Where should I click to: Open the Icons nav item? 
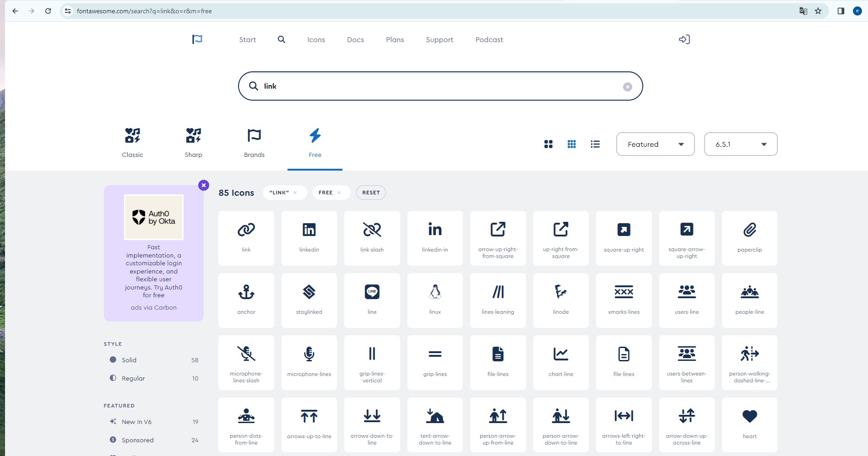pyautogui.click(x=316, y=40)
